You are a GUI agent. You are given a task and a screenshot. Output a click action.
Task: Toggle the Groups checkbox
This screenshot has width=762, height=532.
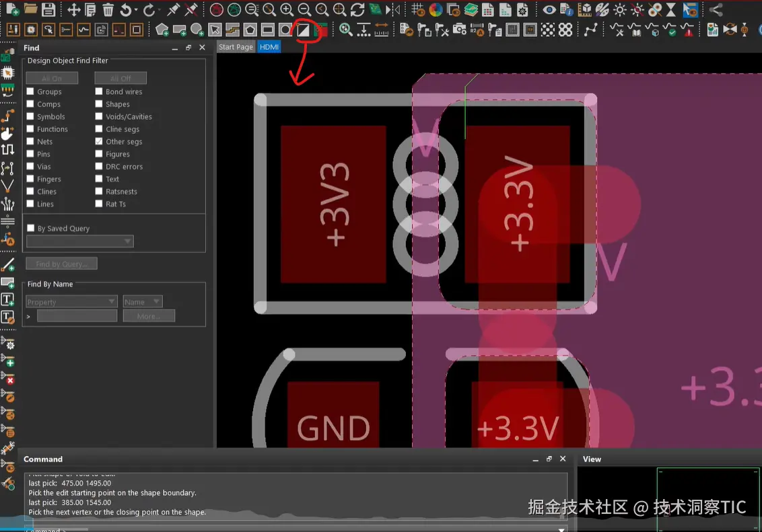[30, 91]
